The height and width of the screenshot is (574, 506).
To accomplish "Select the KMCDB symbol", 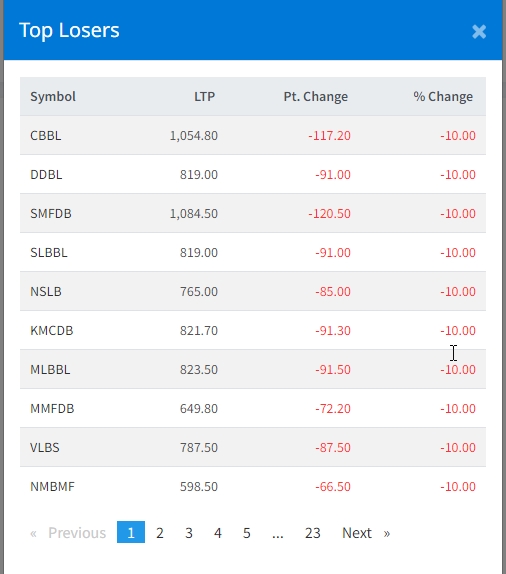I will coord(52,331).
